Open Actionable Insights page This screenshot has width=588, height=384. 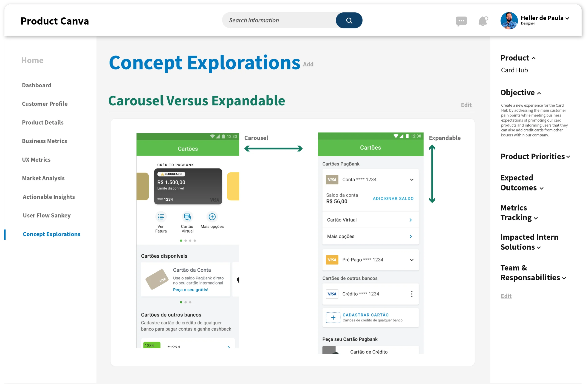click(x=49, y=197)
